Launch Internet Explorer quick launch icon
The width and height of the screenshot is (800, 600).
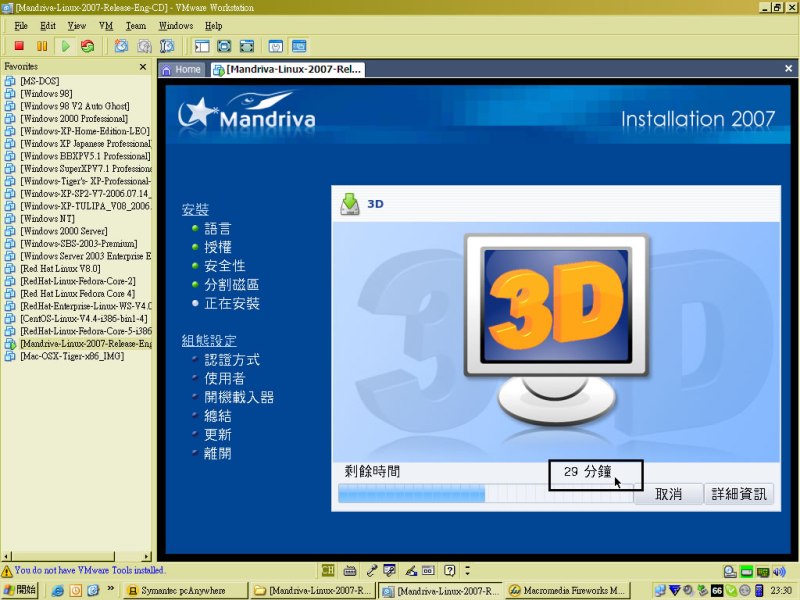(x=58, y=591)
